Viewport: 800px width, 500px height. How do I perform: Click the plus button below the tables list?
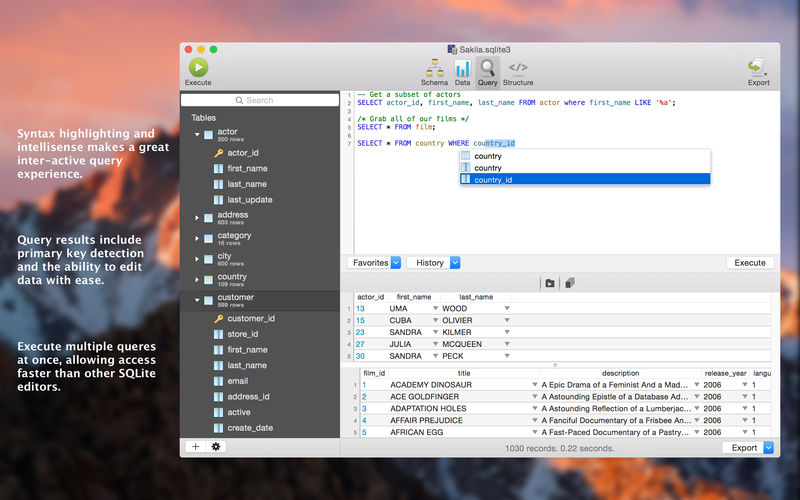coord(195,447)
